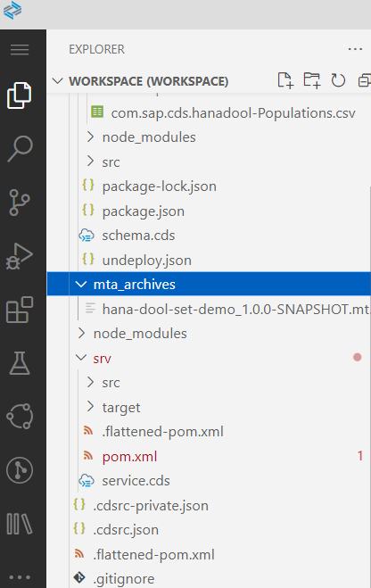Open the Search view magnifier icon
The height and width of the screenshot is (588, 371).
[20, 148]
